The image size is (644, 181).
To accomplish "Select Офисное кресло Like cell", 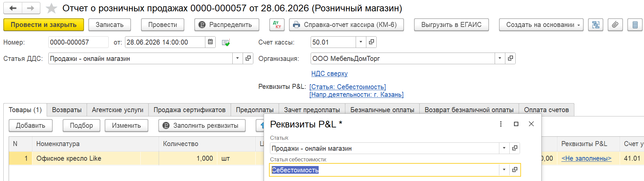I will click(95, 158).
